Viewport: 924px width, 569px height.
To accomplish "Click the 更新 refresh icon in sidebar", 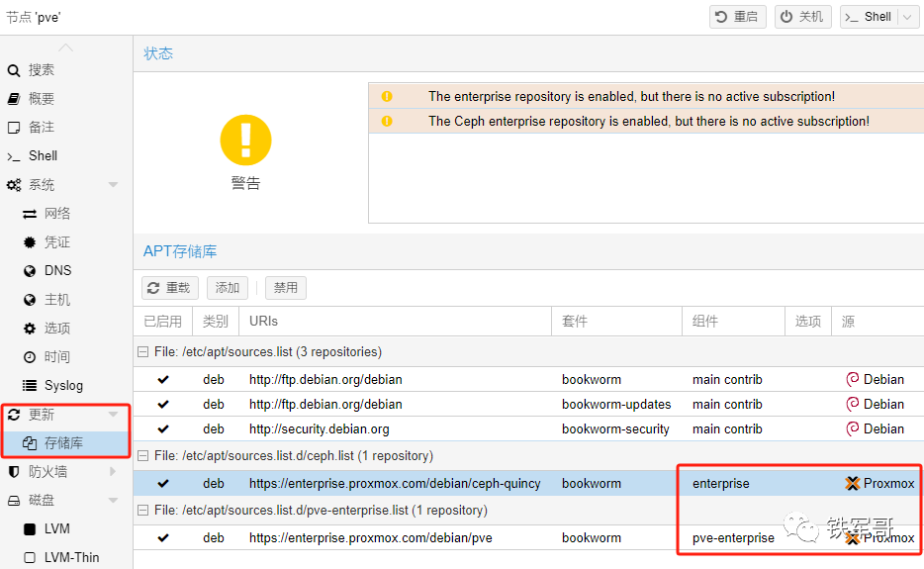I will coord(14,415).
